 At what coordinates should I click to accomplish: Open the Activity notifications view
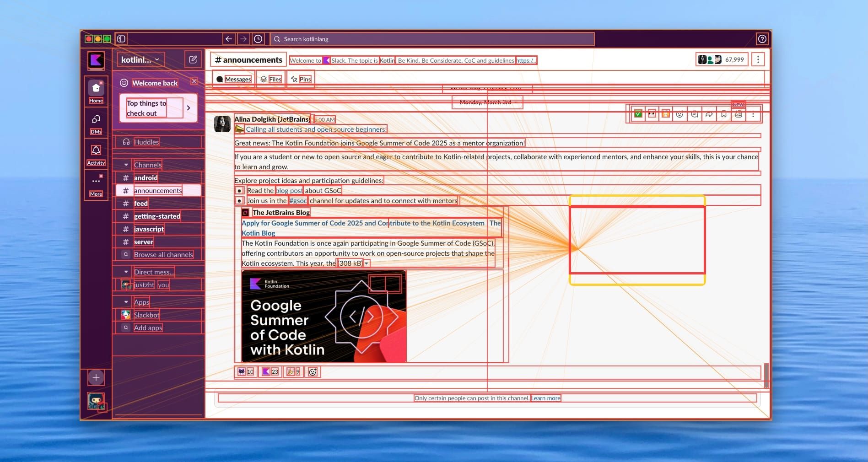point(96,154)
